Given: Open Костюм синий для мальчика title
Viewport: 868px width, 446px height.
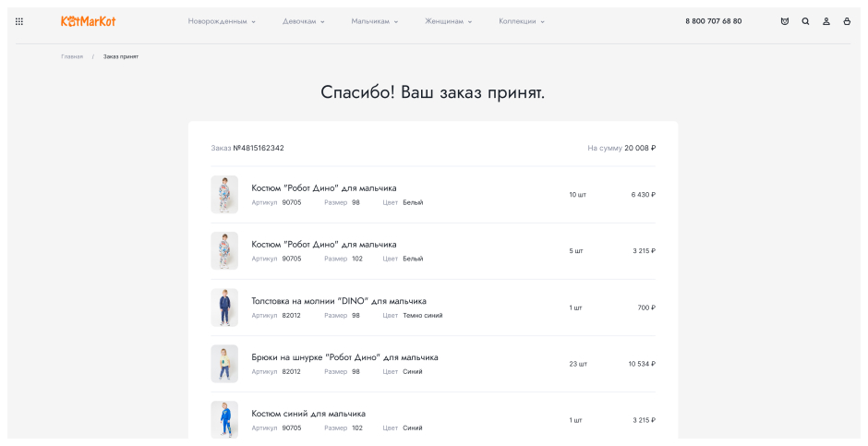Looking at the screenshot, I should (x=308, y=414).
